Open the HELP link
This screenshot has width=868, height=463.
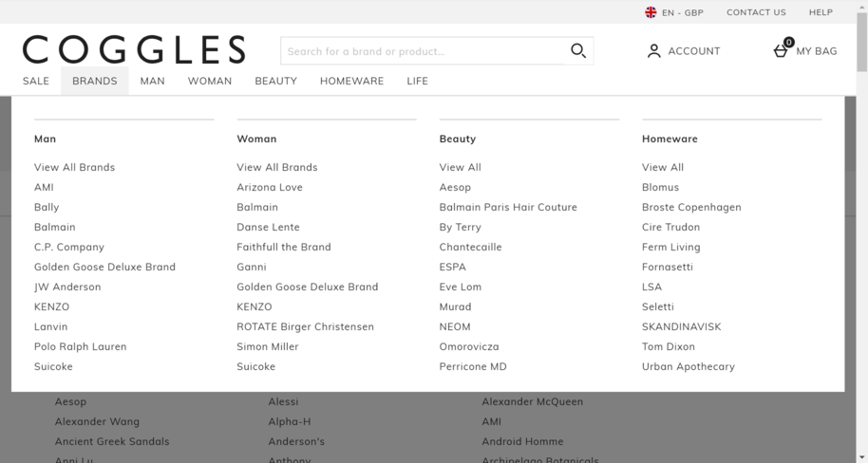(821, 12)
